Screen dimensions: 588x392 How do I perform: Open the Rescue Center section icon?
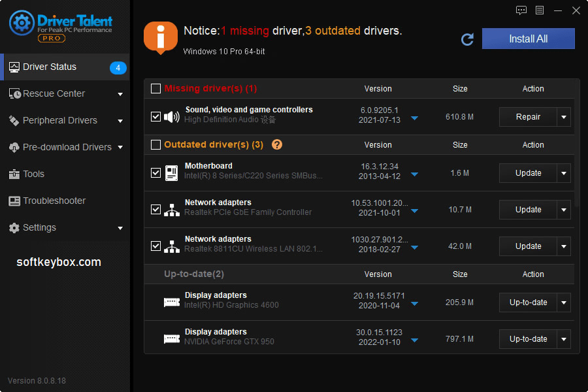14,93
